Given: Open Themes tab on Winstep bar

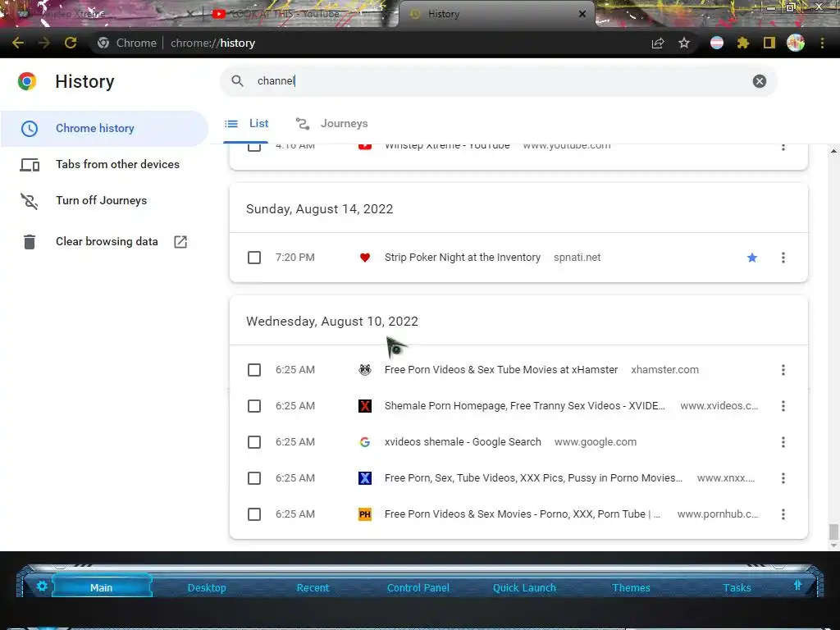Looking at the screenshot, I should click(x=631, y=587).
